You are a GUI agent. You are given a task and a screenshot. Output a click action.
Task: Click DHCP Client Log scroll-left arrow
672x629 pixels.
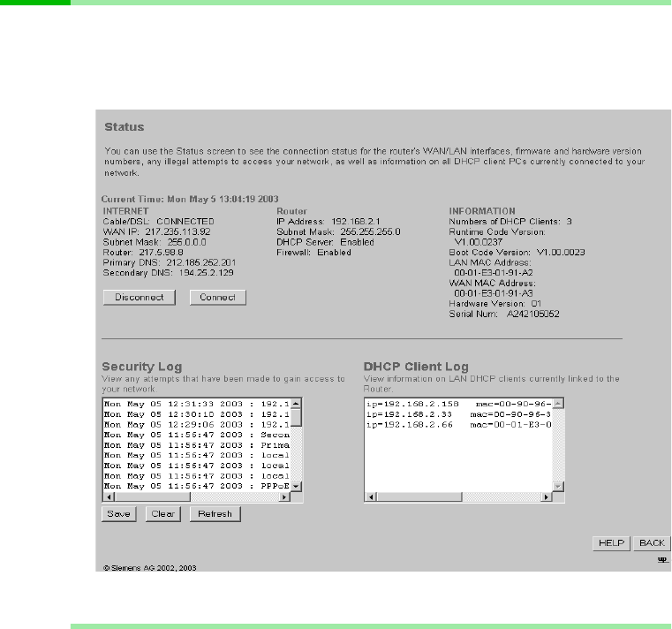pyautogui.click(x=371, y=497)
